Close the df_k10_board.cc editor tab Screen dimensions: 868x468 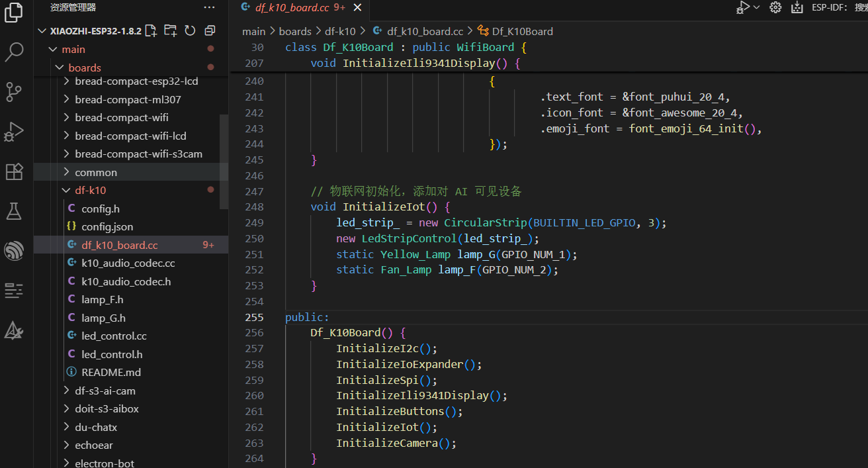(x=357, y=8)
